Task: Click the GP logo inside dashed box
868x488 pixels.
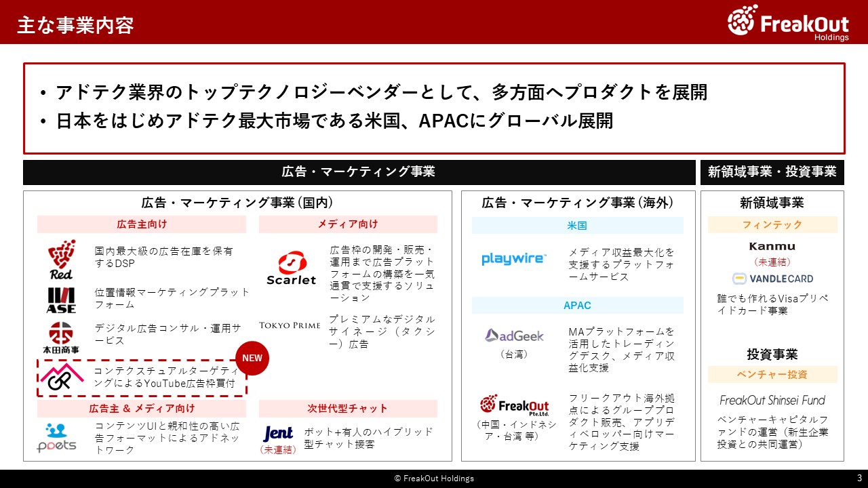Action: [x=60, y=378]
